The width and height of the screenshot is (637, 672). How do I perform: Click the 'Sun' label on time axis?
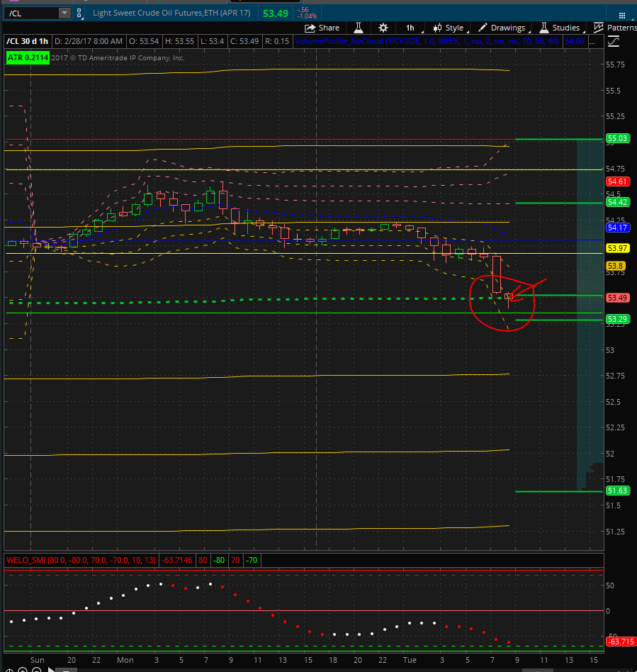(38, 660)
